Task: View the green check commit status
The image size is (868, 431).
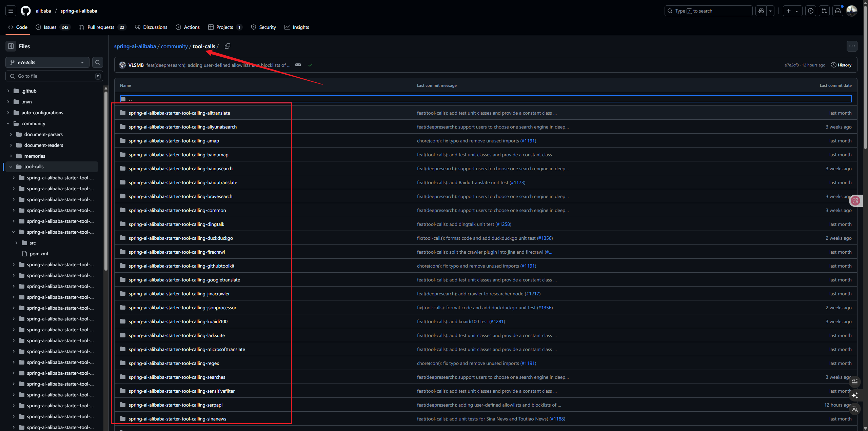Action: point(310,65)
